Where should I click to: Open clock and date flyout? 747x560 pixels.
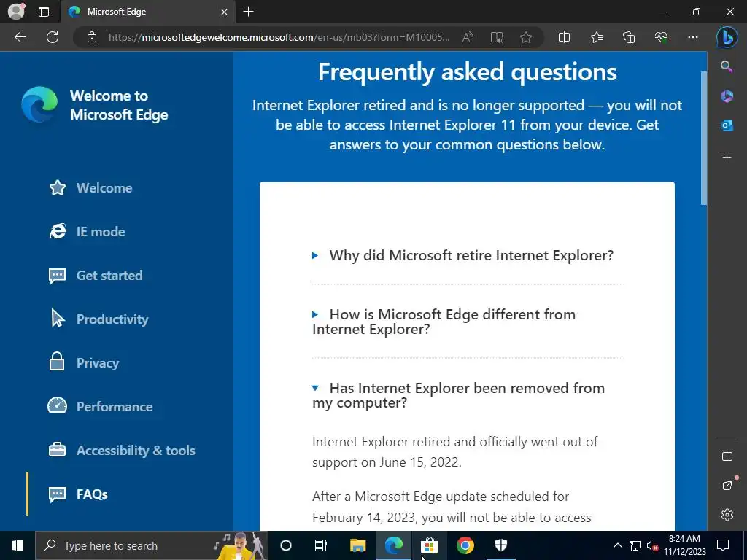click(x=684, y=545)
